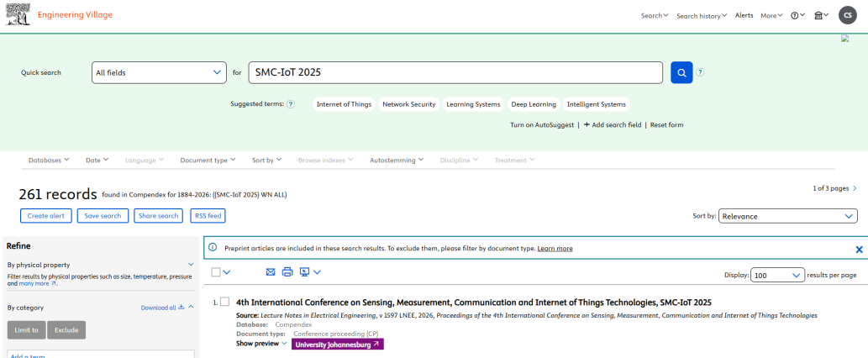Image resolution: width=868 pixels, height=358 pixels.
Task: Click the Elsevier tree logo
Action: click(18, 14)
